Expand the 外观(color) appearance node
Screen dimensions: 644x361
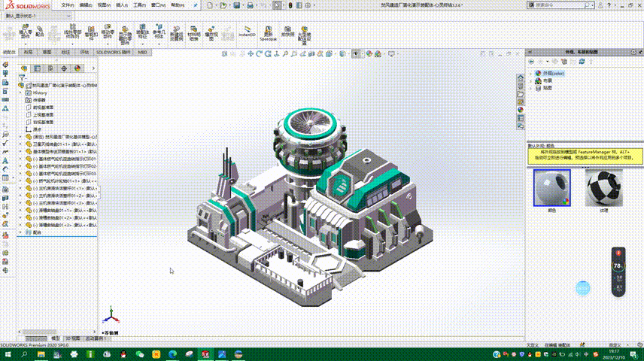531,74
